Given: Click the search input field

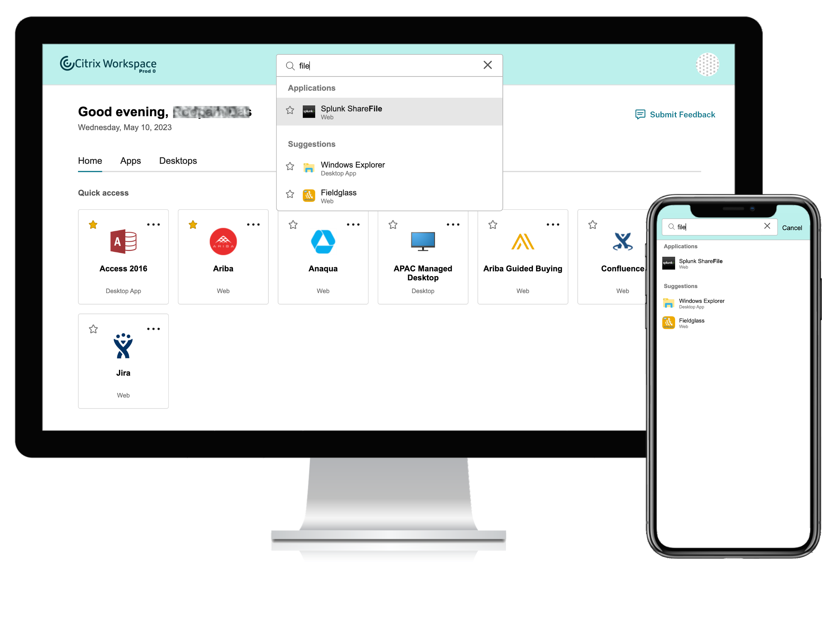Looking at the screenshot, I should click(389, 65).
